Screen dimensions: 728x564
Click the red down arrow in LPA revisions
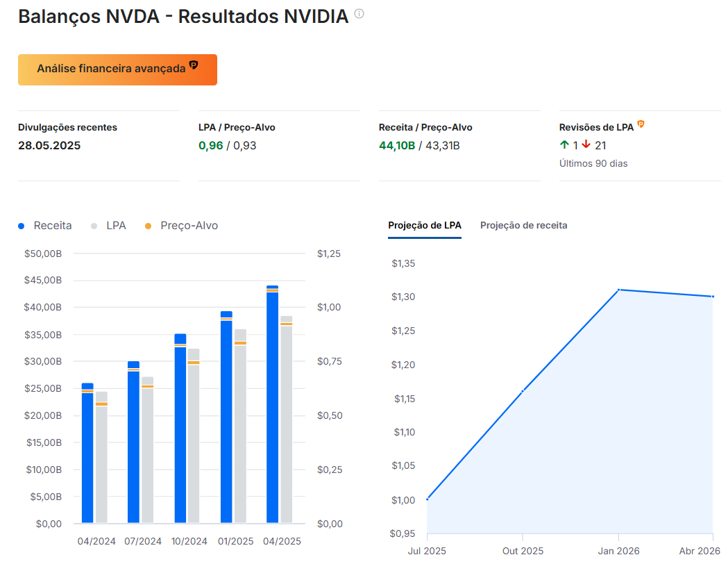pyautogui.click(x=586, y=145)
